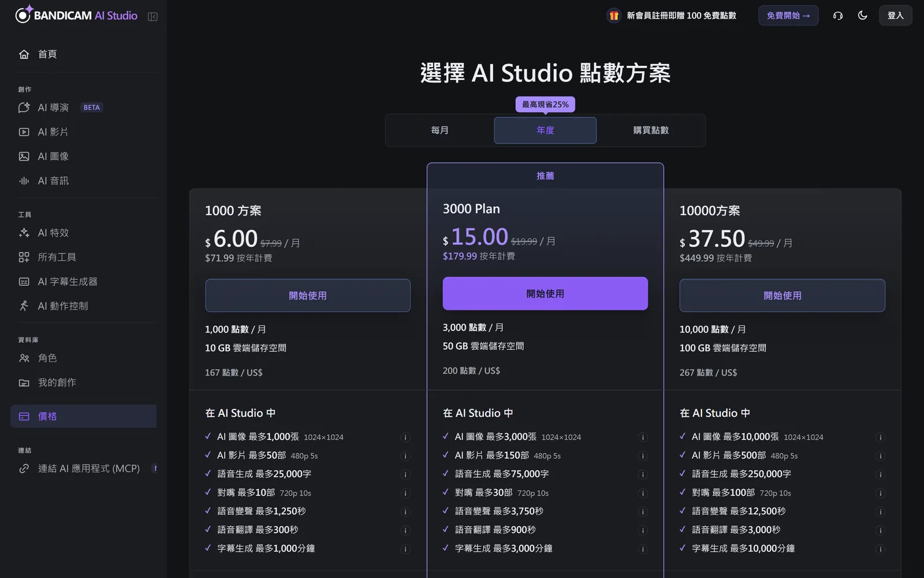
Task: Show info for 語音翻譯 最多900秒
Action: tap(643, 530)
